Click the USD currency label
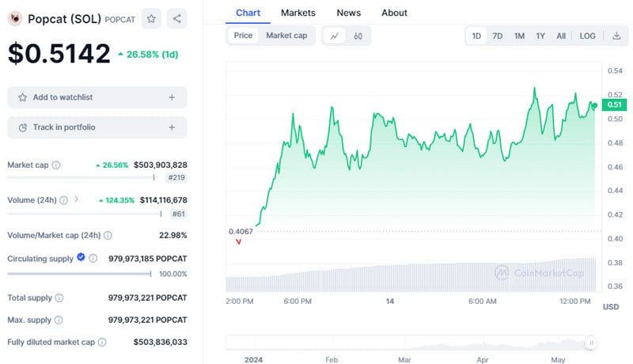Viewport: 633px width, 364px height. click(611, 307)
